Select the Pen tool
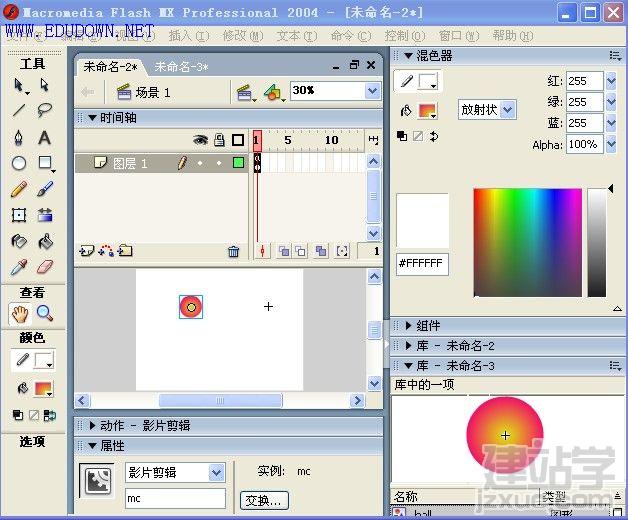The width and height of the screenshot is (628, 520). (18, 137)
